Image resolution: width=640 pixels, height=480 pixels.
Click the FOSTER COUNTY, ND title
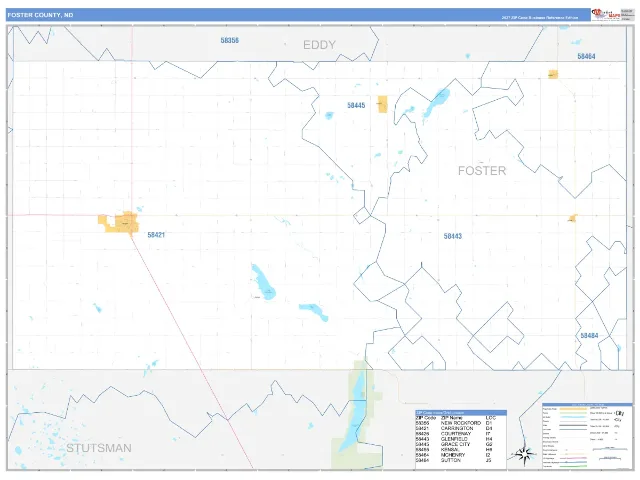[x=40, y=15]
